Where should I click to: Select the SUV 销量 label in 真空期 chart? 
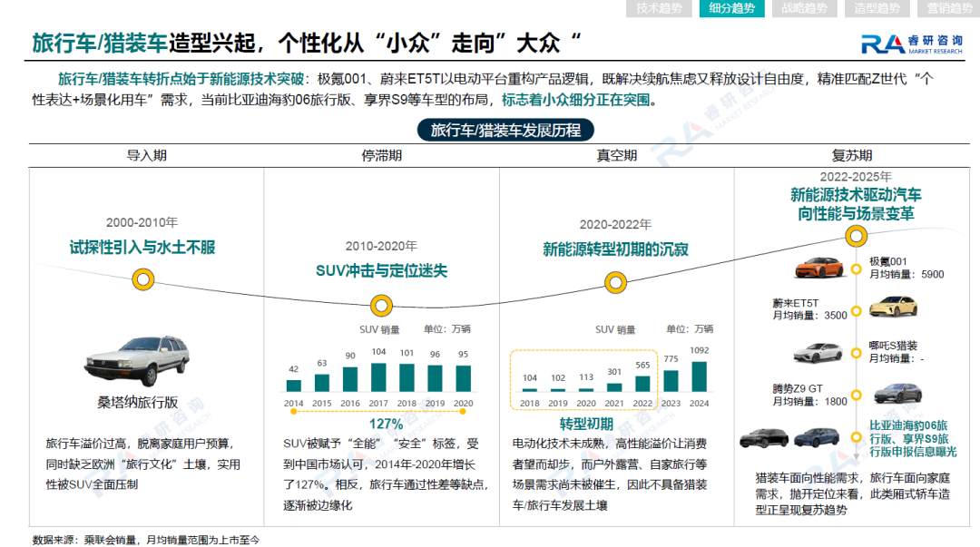615,329
